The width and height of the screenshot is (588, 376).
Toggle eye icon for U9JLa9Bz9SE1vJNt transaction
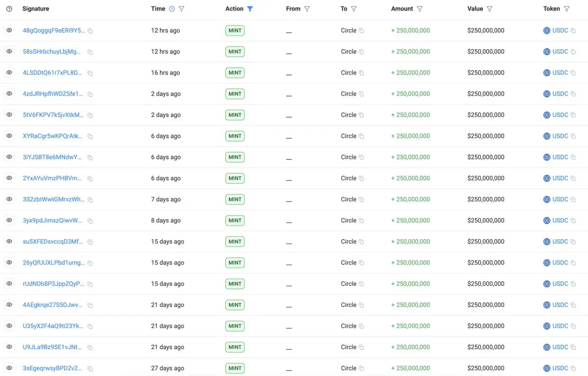(x=9, y=347)
